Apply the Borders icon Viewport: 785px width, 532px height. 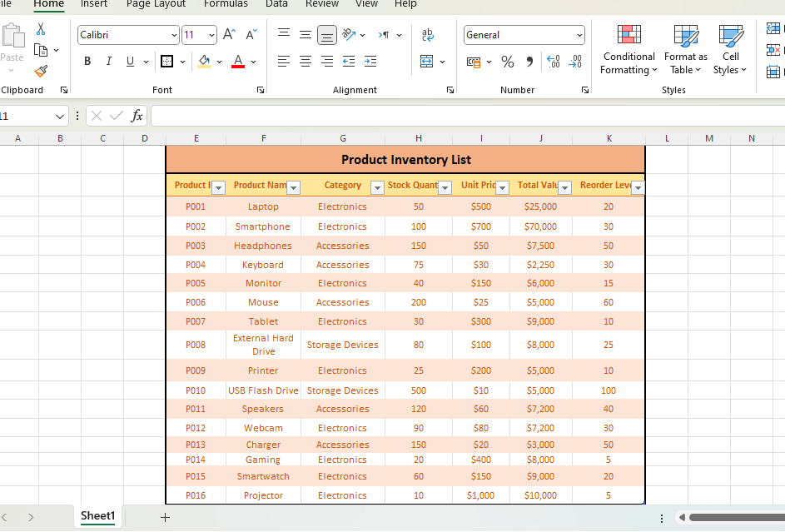coord(166,62)
